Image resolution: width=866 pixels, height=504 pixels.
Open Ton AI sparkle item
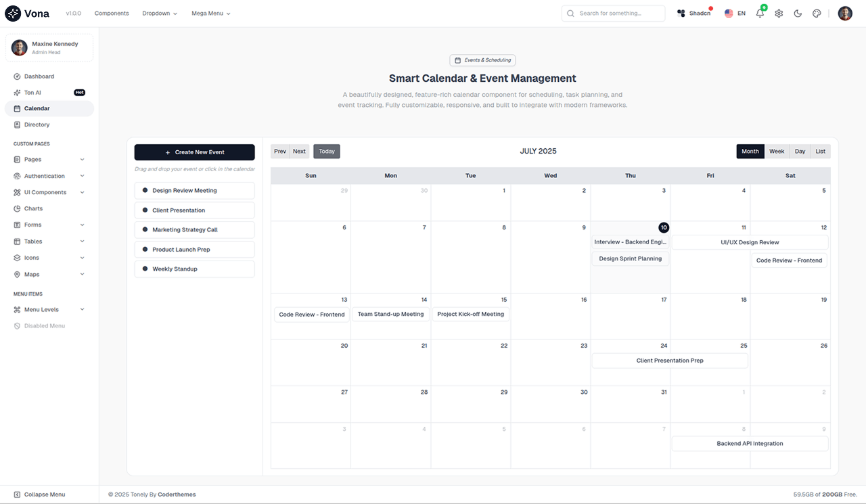(32, 93)
